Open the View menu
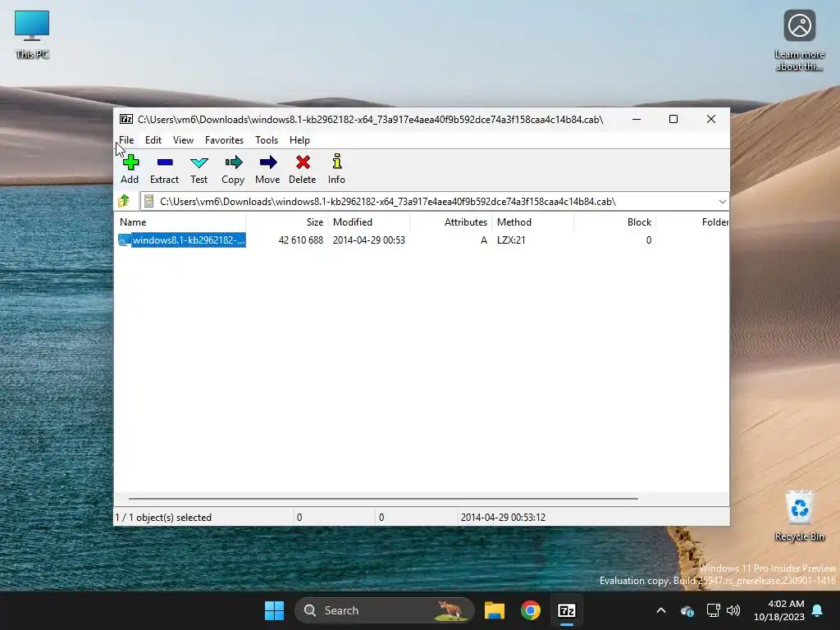Viewport: 840px width, 630px height. pyautogui.click(x=183, y=139)
